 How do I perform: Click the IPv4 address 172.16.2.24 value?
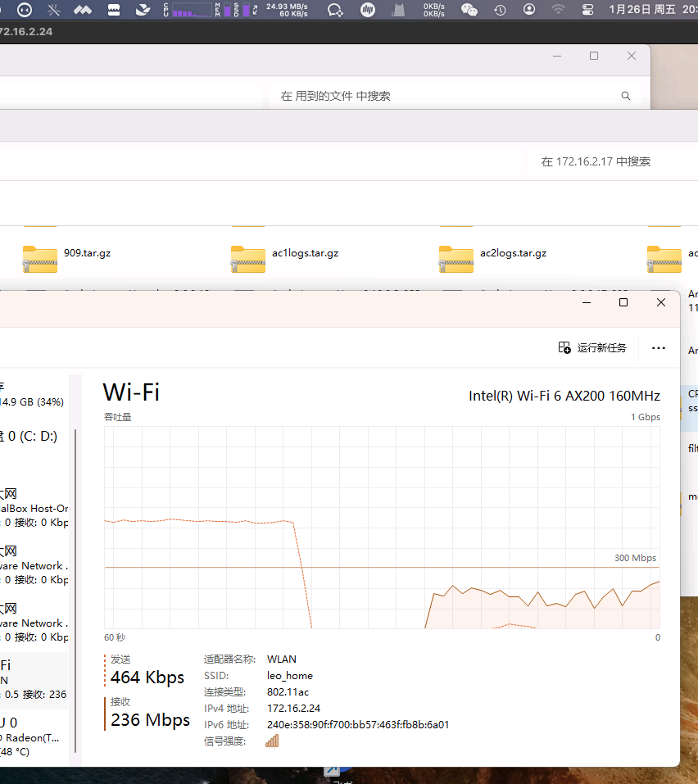pos(293,709)
